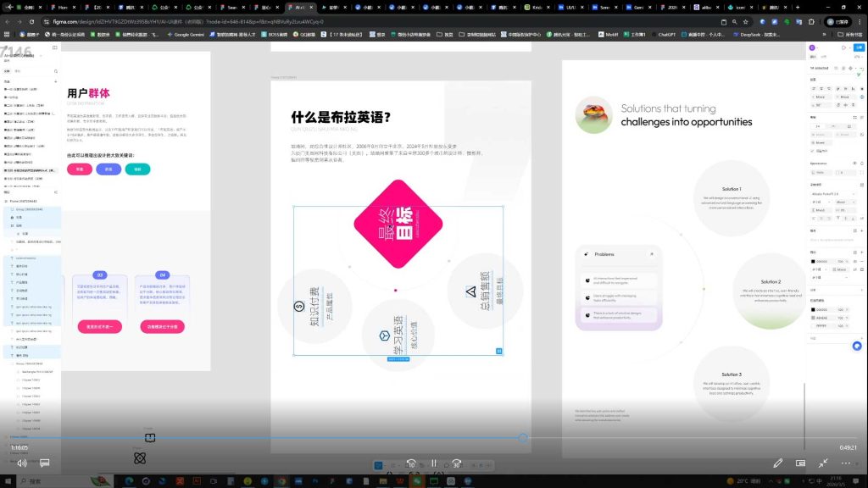Skip forward 30 seconds
Image resolution: width=868 pixels, height=488 pixels.
[457, 463]
